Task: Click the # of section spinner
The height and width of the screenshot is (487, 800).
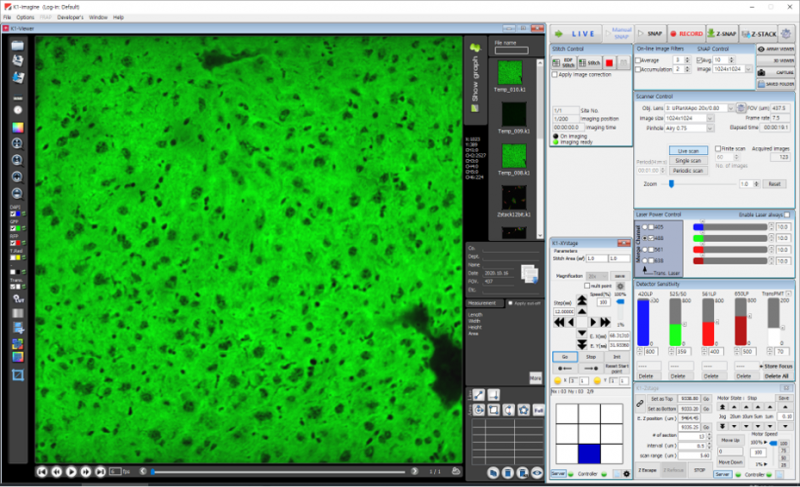Action: point(709,437)
